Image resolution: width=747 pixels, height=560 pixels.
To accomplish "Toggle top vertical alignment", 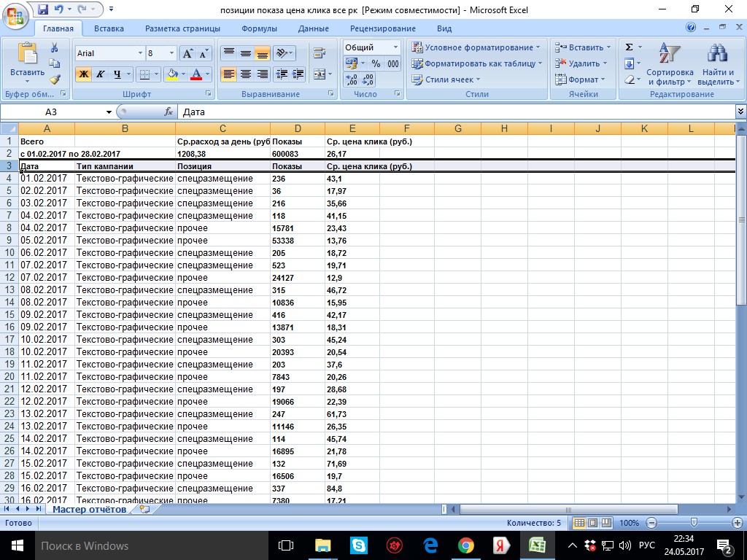I will [x=228, y=52].
